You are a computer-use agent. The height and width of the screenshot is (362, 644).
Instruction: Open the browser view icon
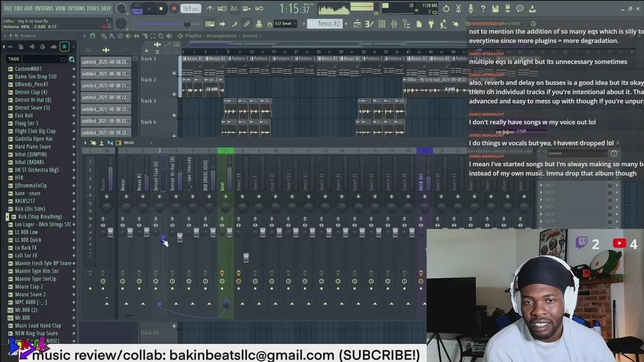[x=407, y=24]
